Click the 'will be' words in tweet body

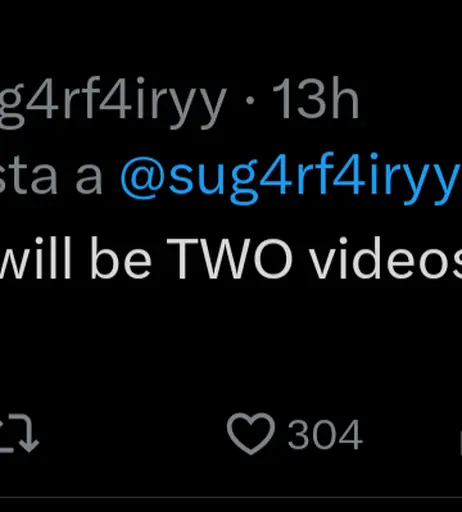point(76,258)
